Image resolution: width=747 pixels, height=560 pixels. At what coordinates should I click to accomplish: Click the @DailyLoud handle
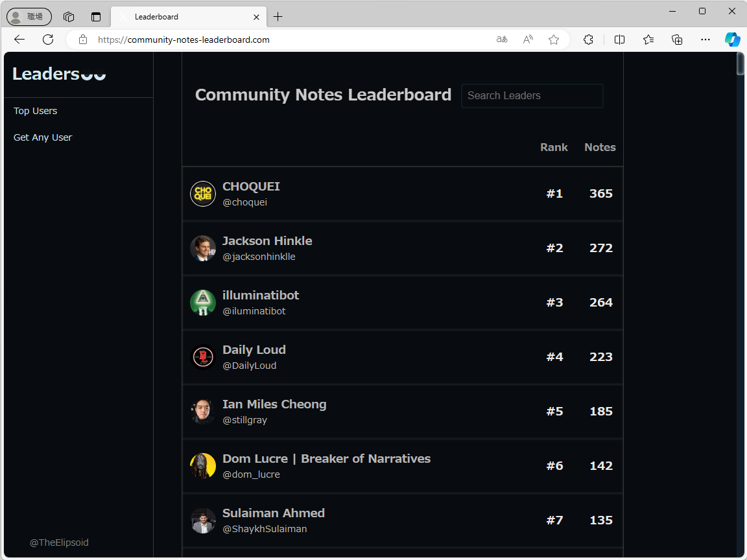tap(250, 366)
